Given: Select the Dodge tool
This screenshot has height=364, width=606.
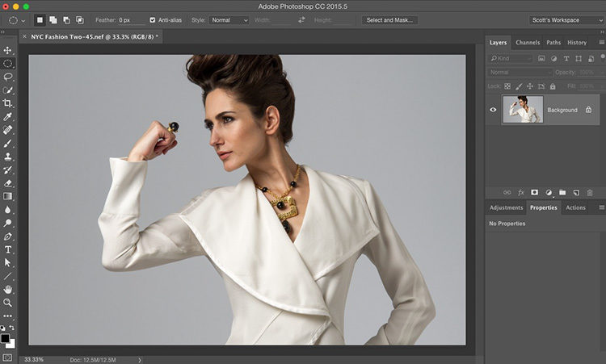Looking at the screenshot, I should click(x=7, y=223).
